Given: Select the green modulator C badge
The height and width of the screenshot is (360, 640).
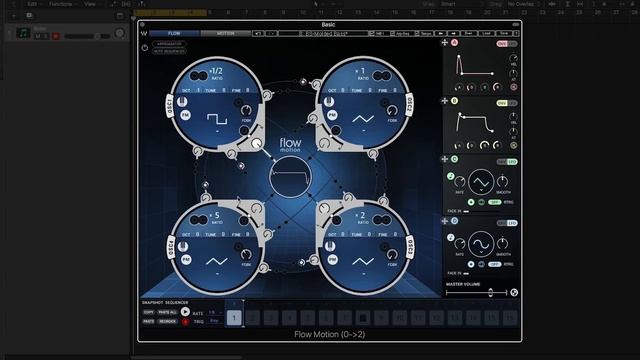Looking at the screenshot, I should click(x=454, y=159).
